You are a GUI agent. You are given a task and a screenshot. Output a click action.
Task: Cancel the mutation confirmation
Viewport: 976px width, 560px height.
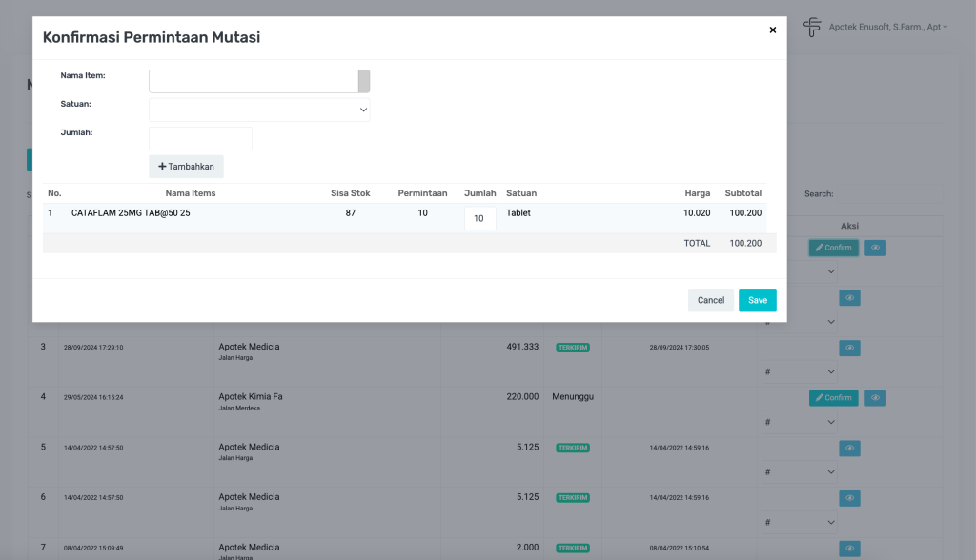pos(710,300)
